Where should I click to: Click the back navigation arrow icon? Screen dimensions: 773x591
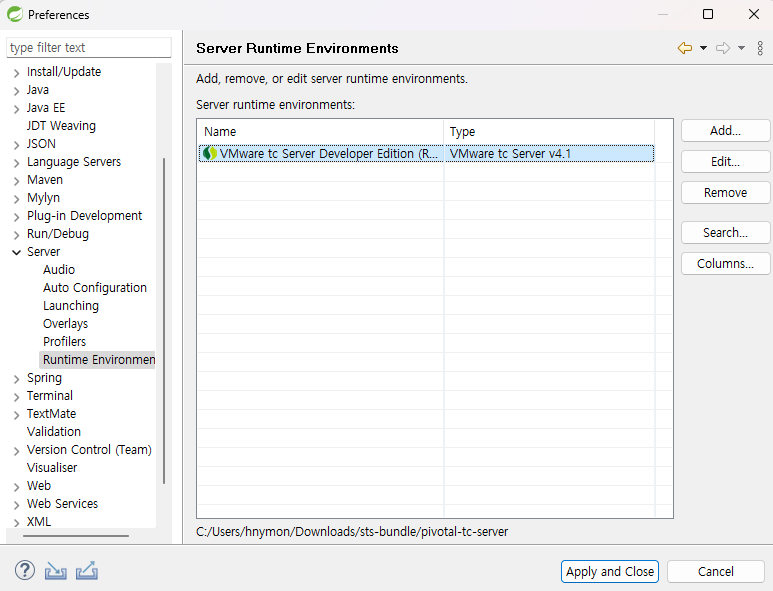coord(685,48)
